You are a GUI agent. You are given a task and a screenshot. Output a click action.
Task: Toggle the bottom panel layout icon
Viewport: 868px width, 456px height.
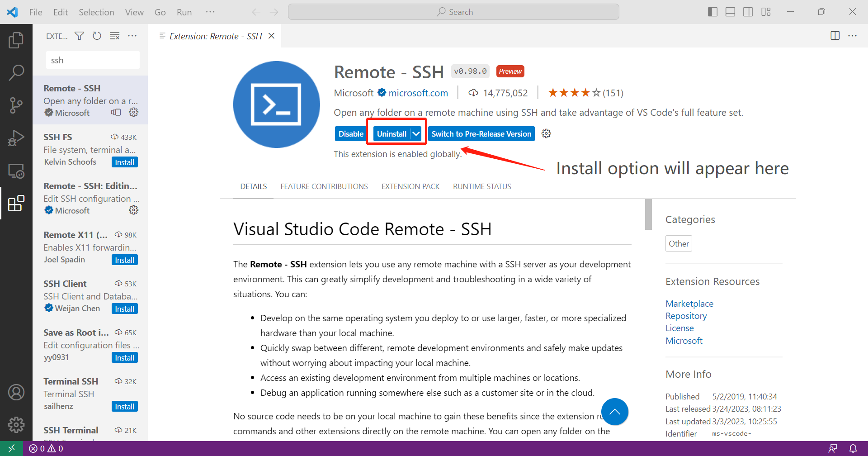pyautogui.click(x=730, y=12)
